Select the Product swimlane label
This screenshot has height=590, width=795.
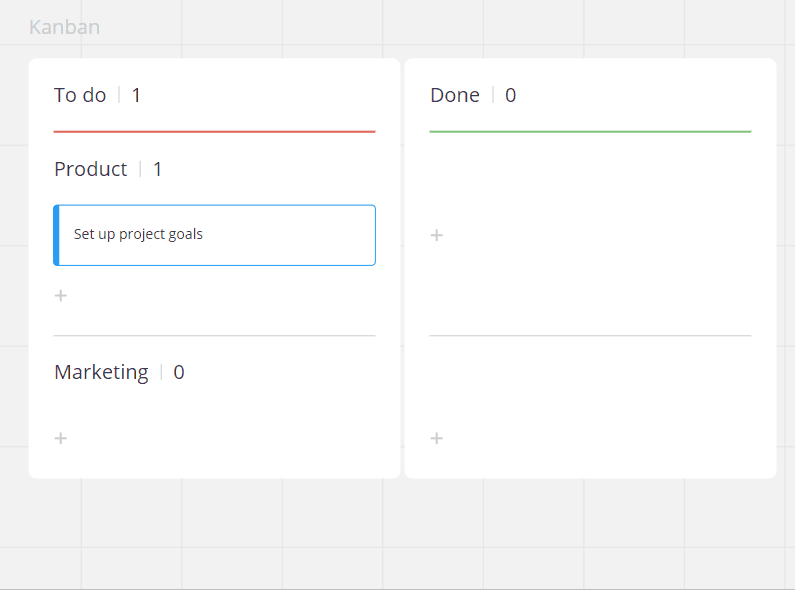click(91, 169)
